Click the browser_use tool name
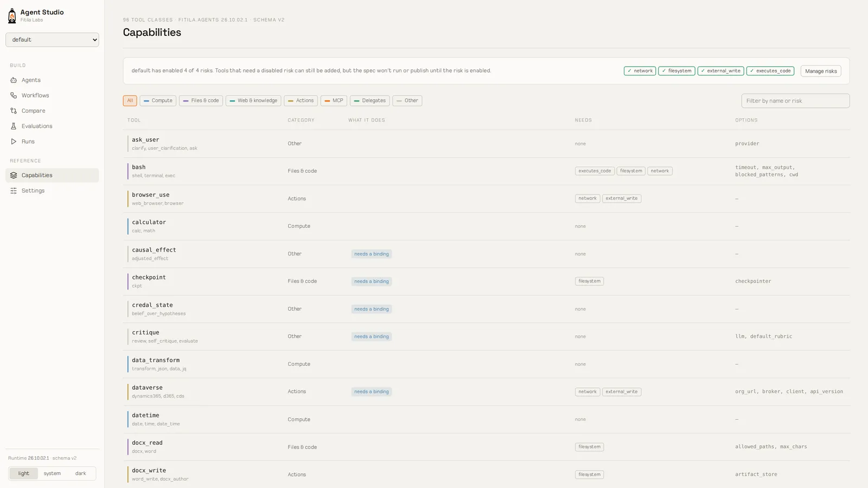Image resolution: width=868 pixels, height=488 pixels. [151, 195]
